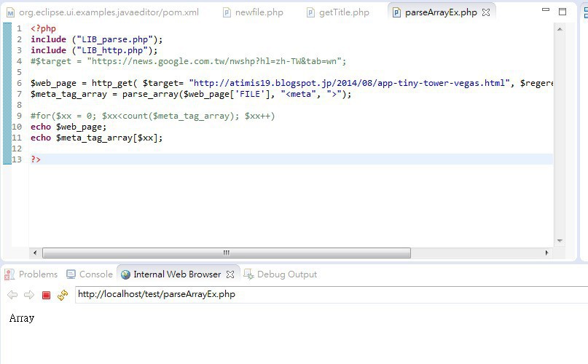Screen dimensions: 588x364
Task: Stop loading the page in internal browser
Action: (x=46, y=296)
